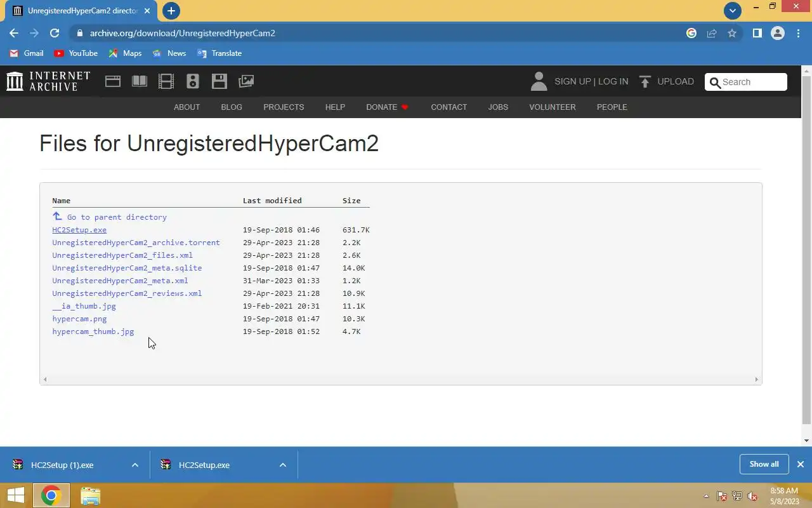
Task: Reload the current page
Action: click(x=55, y=33)
